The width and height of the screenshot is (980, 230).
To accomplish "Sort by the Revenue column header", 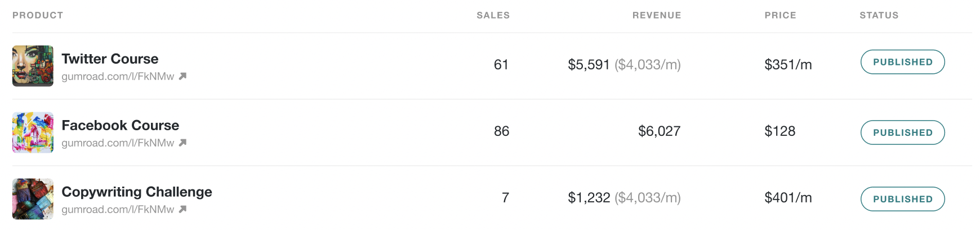I will (x=657, y=15).
